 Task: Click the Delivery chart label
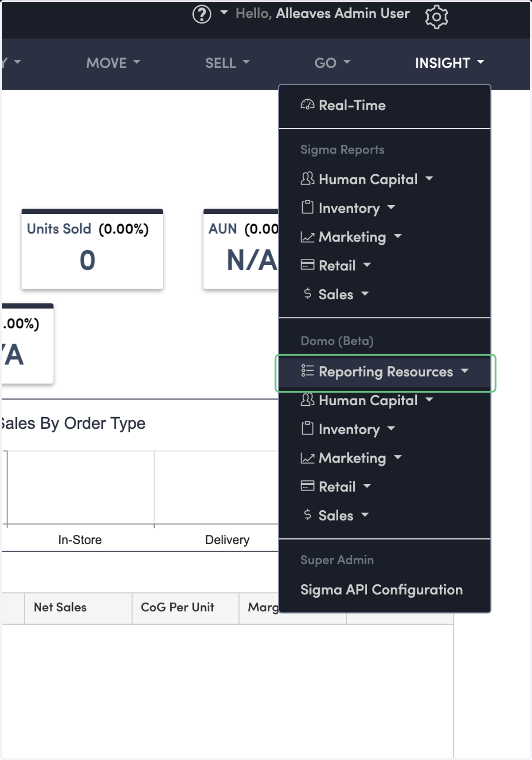(x=227, y=540)
